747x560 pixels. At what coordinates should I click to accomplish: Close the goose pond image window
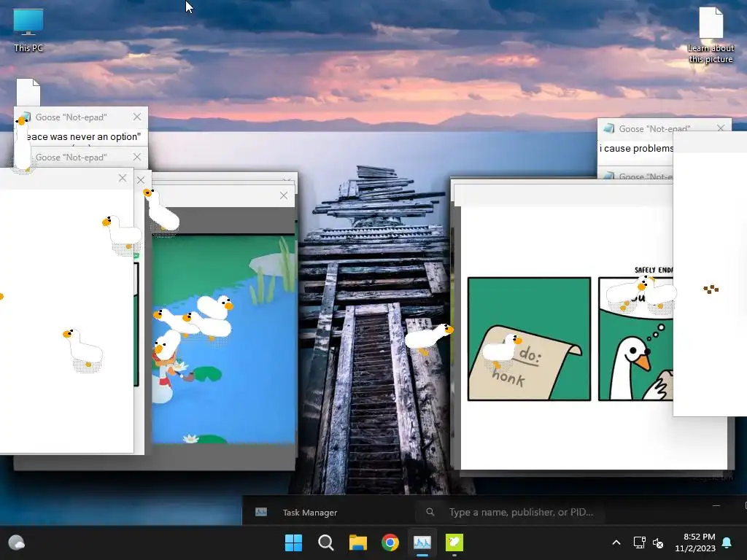[284, 195]
